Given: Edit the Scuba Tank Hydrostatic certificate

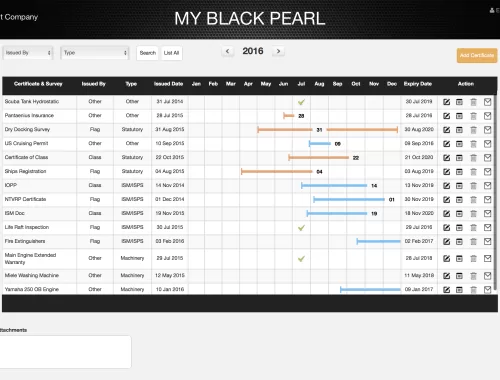Looking at the screenshot, I should coord(447,102).
